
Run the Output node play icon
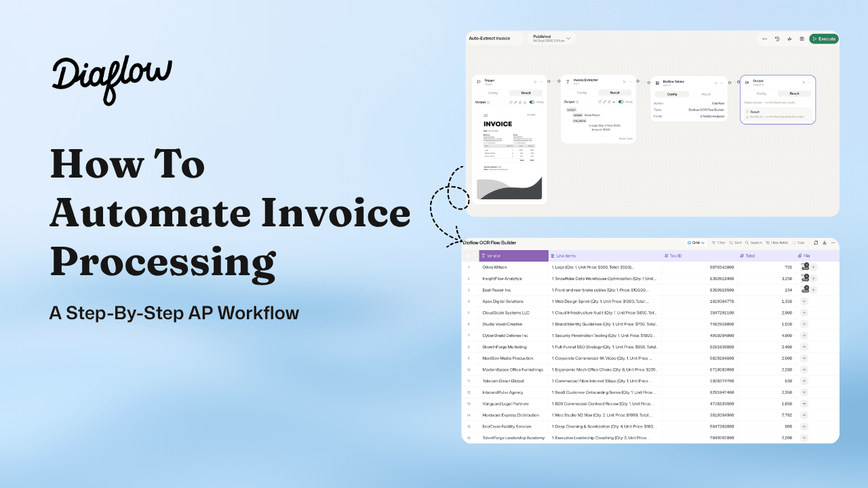pyautogui.click(x=804, y=82)
